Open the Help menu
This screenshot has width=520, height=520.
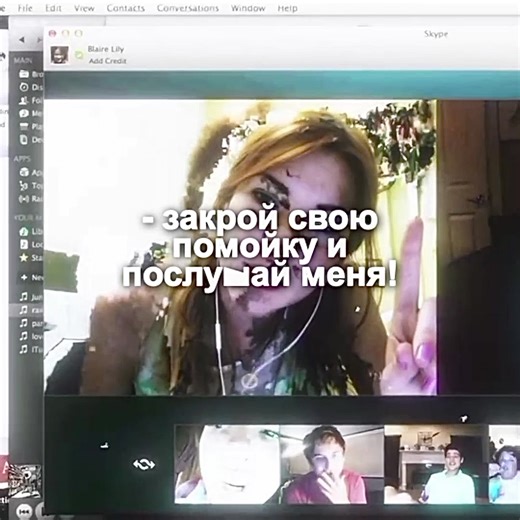point(287,8)
